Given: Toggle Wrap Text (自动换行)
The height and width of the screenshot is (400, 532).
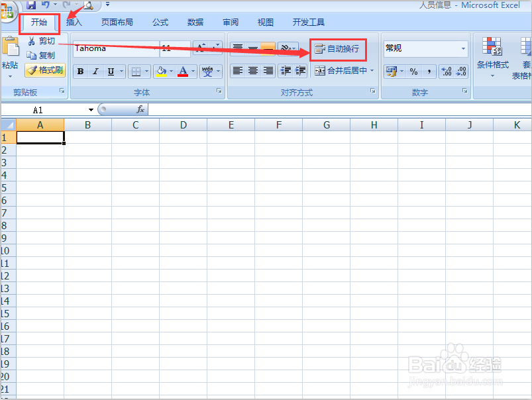Looking at the screenshot, I should click(337, 49).
